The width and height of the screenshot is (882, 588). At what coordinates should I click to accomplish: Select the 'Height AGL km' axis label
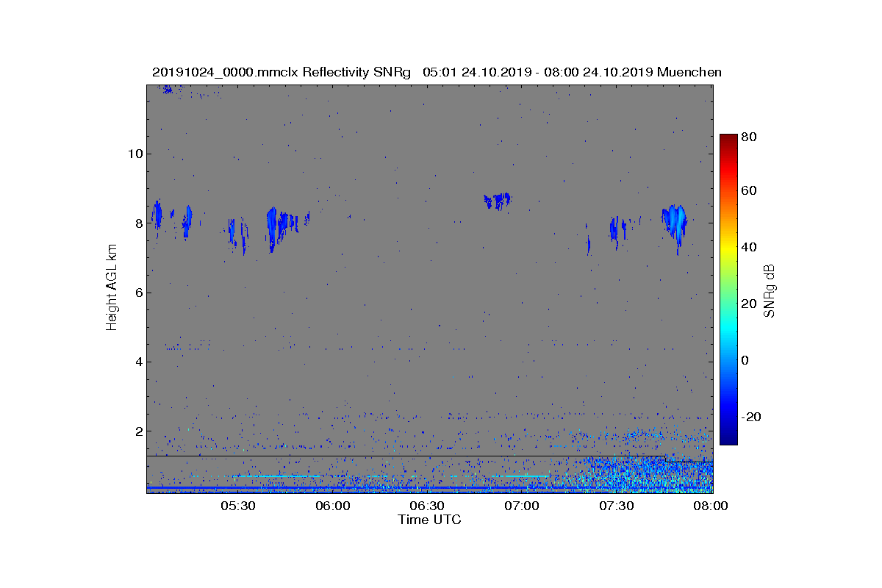112,287
